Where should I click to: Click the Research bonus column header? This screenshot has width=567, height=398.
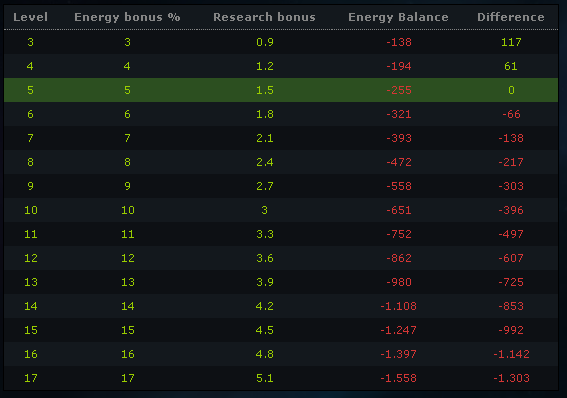264,17
